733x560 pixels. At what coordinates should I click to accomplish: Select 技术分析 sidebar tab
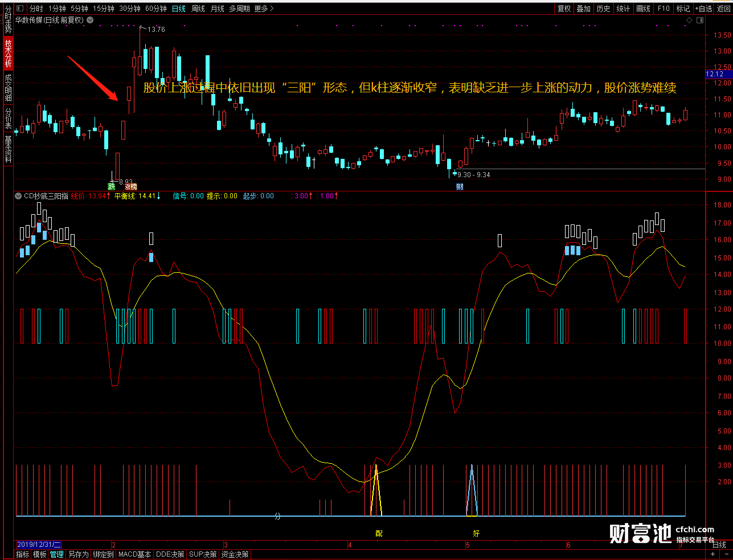(8, 54)
